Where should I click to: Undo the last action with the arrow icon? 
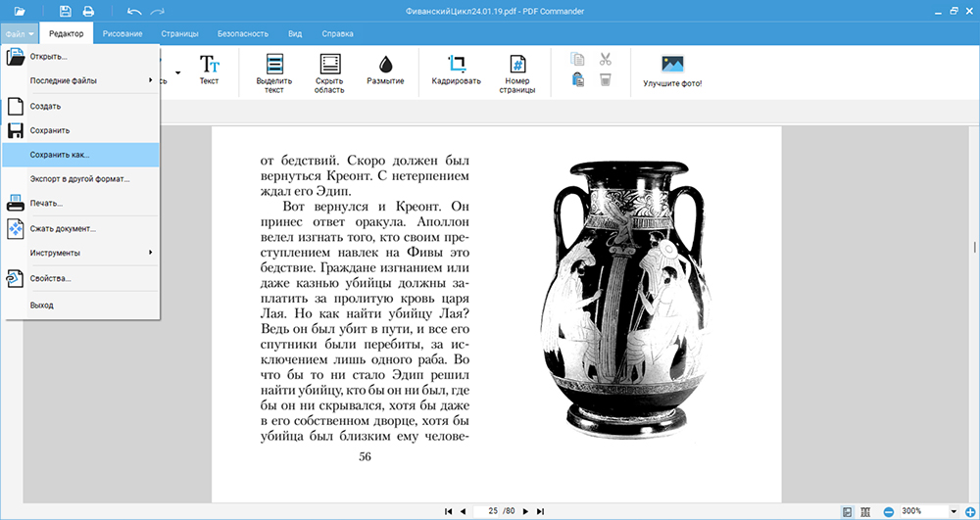133,11
